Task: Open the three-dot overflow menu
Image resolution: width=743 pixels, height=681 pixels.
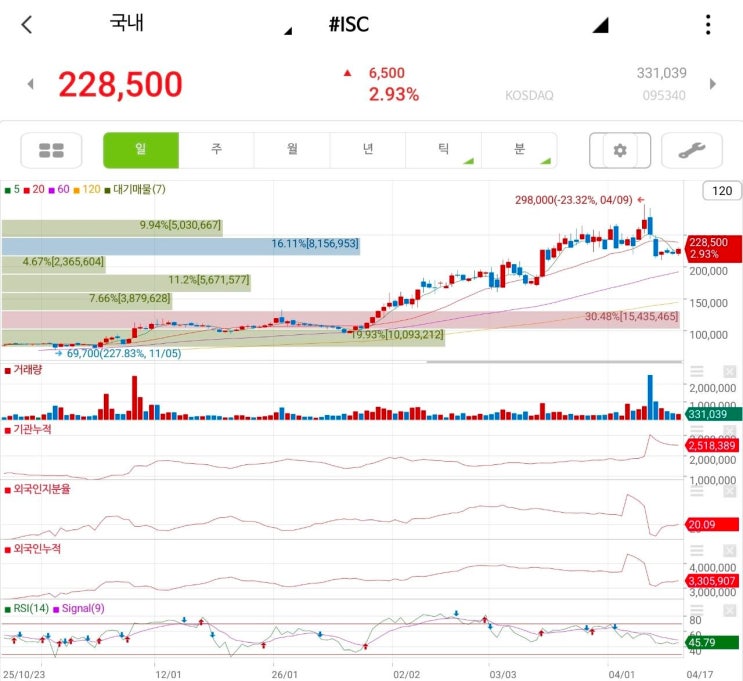Action: (x=708, y=24)
